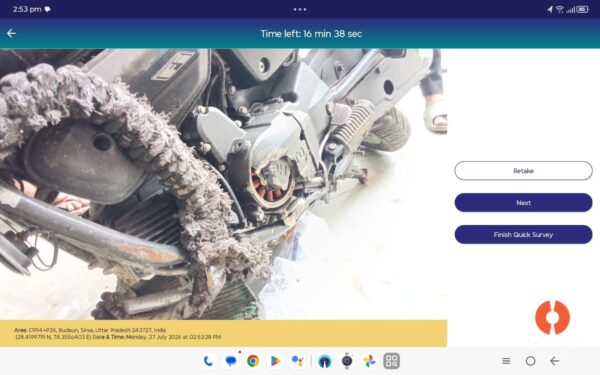Tap the chat bubble notification icon
Viewport: 600px width, 375px height.
(47, 9)
